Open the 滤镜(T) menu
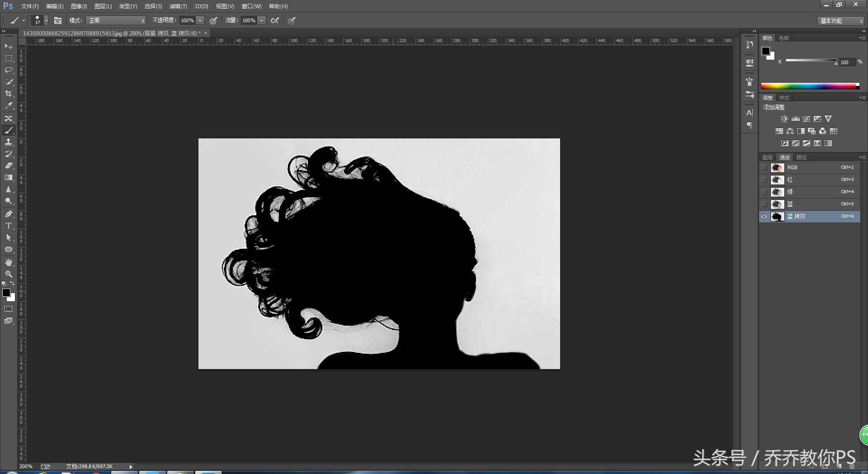 tap(178, 6)
